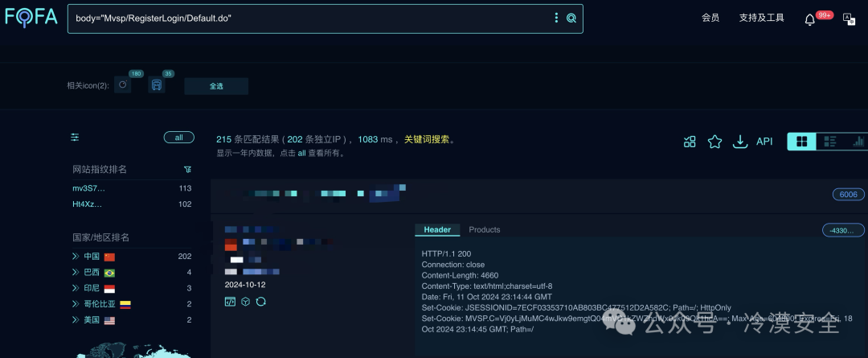Click the 全选 select-all button

point(216,86)
